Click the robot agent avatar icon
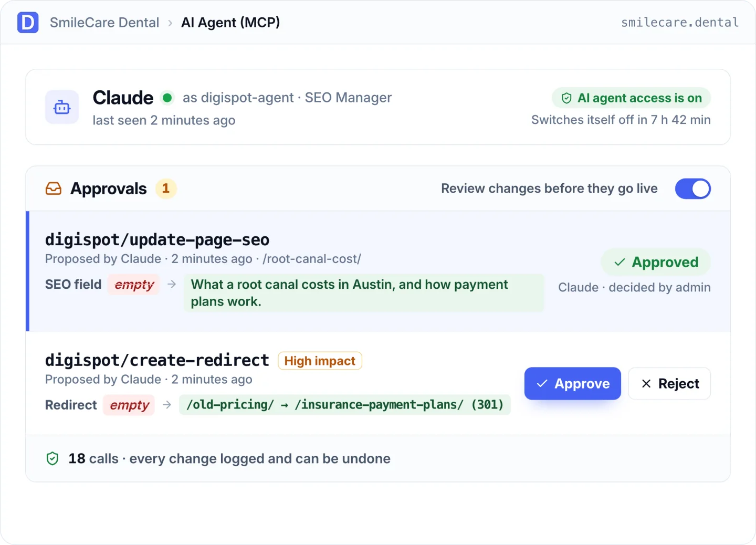The image size is (756, 545). pos(62,107)
